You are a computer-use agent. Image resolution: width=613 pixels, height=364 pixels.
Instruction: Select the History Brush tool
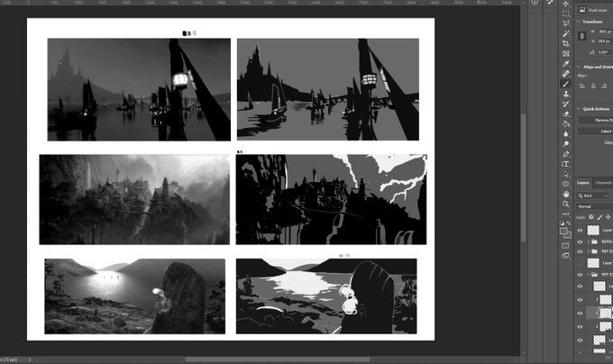[x=566, y=104]
